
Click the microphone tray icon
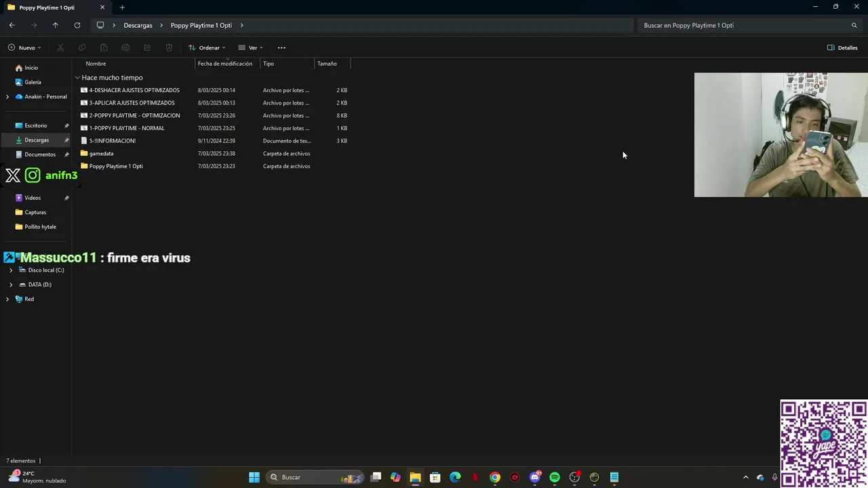(x=774, y=477)
